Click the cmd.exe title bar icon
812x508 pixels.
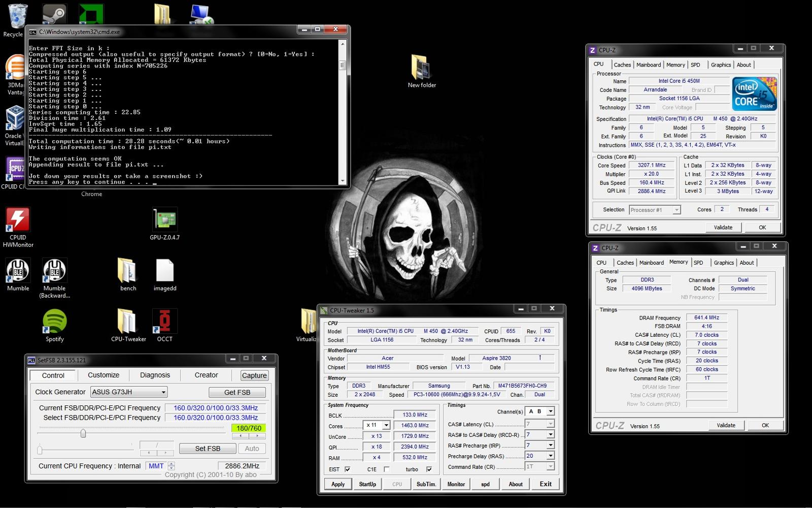(x=33, y=32)
